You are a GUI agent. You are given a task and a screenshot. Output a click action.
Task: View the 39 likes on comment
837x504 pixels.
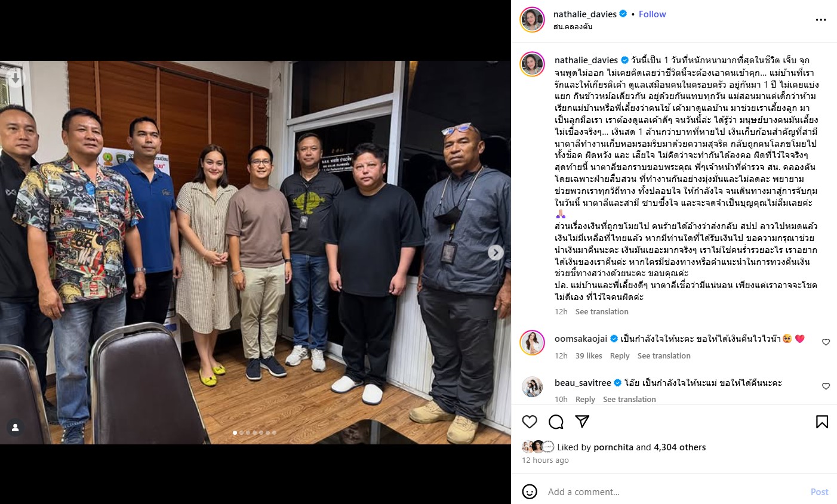[x=589, y=355]
